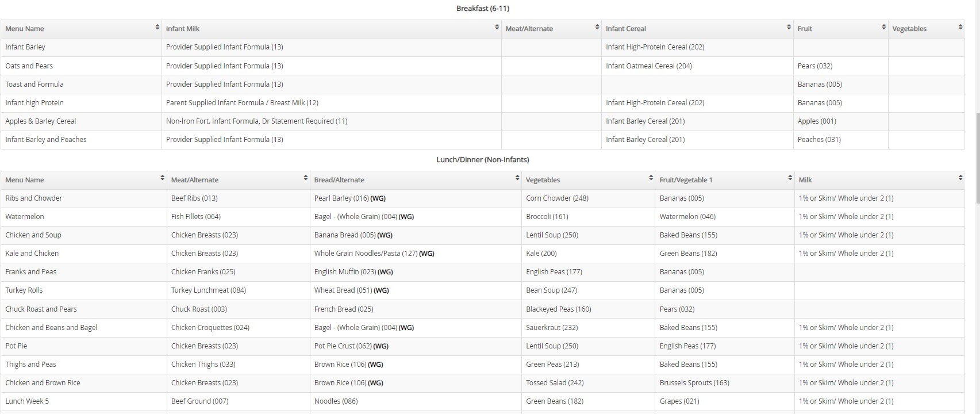Sort Lunch/Dinner Vegetables column via arrows
The height and width of the screenshot is (414, 980).
tap(650, 179)
